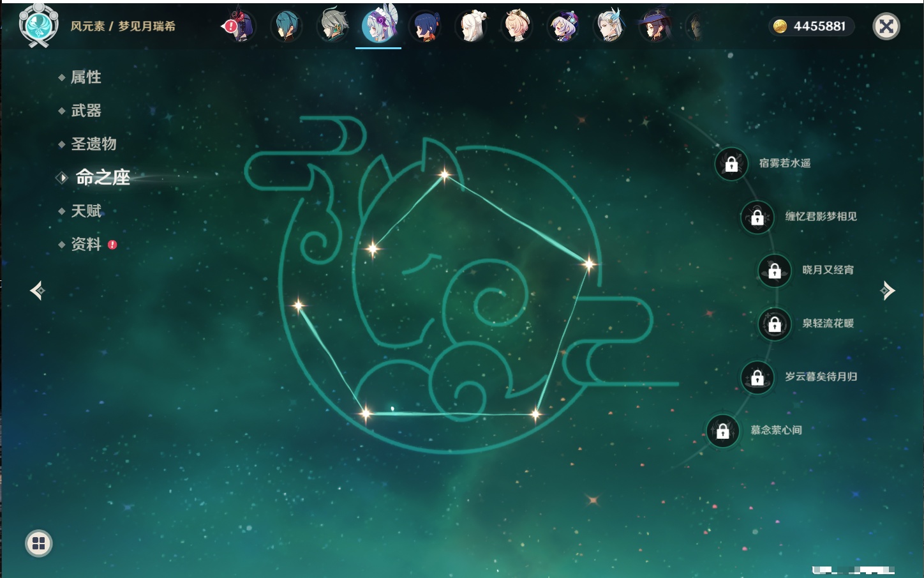
Task: Click the constellation name 缠忆君影梦相见
Action: point(821,217)
